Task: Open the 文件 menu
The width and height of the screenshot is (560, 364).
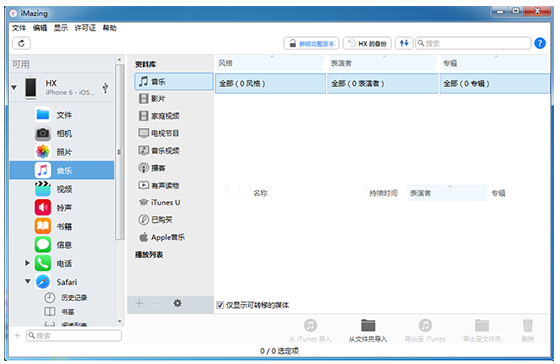Action: pos(19,28)
